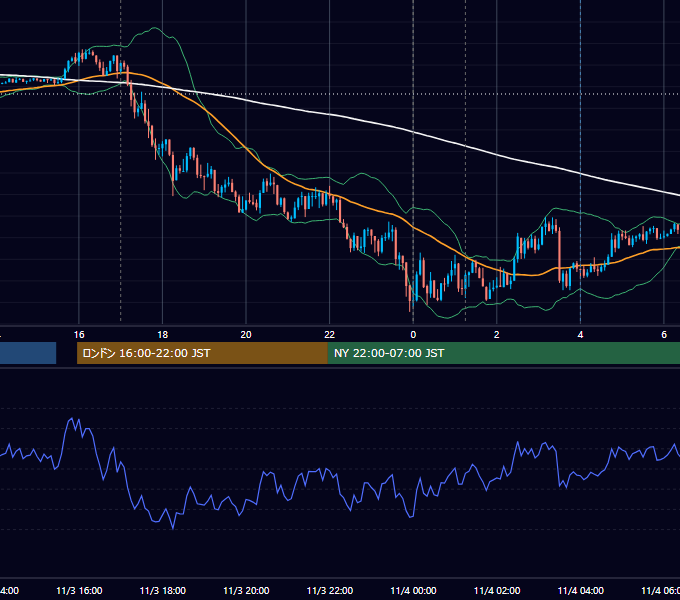
Task: Click the 20 hour label on the upper axis
Action: point(246,335)
